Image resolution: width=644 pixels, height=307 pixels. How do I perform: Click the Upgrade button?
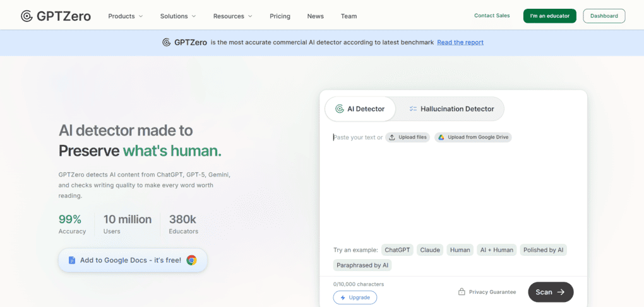pyautogui.click(x=355, y=298)
